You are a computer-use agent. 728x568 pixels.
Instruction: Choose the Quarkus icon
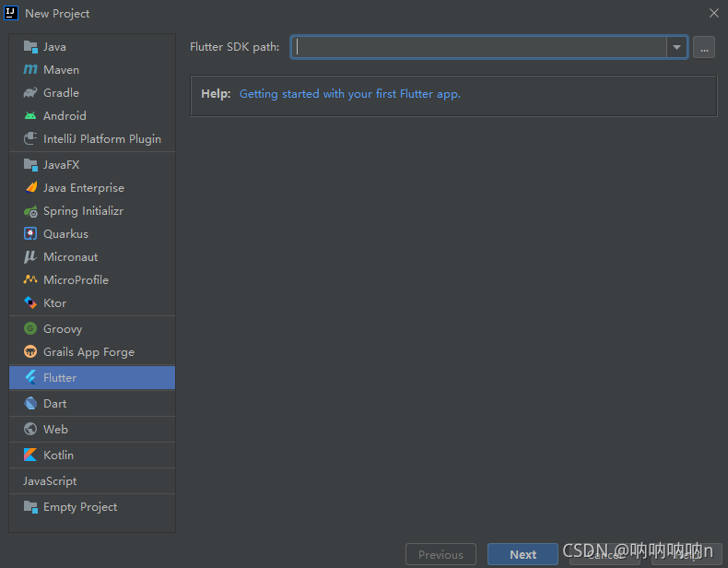coord(30,233)
